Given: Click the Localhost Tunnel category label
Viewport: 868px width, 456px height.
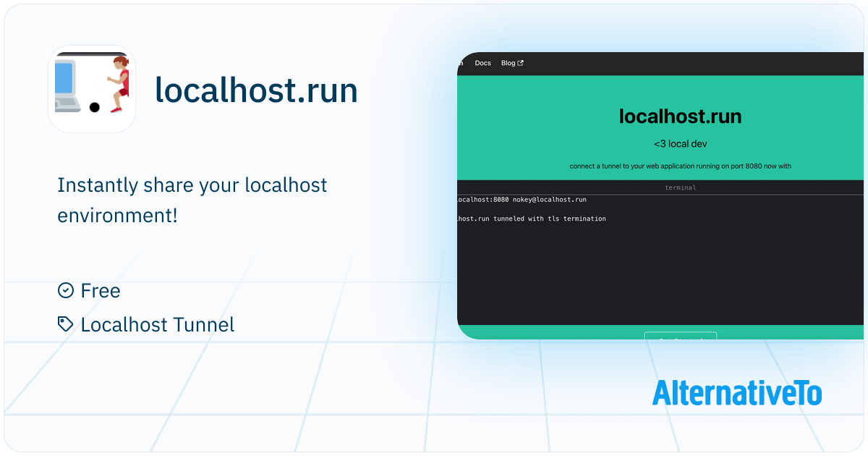Looking at the screenshot, I should tap(158, 324).
